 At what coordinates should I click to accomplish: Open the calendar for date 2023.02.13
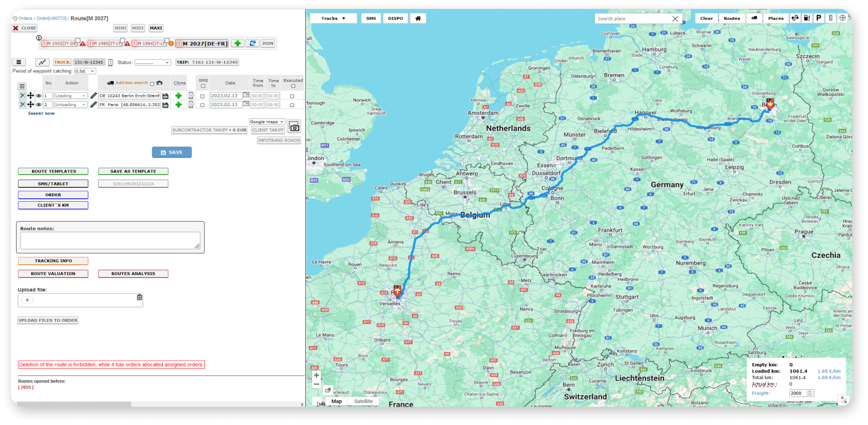pos(246,95)
